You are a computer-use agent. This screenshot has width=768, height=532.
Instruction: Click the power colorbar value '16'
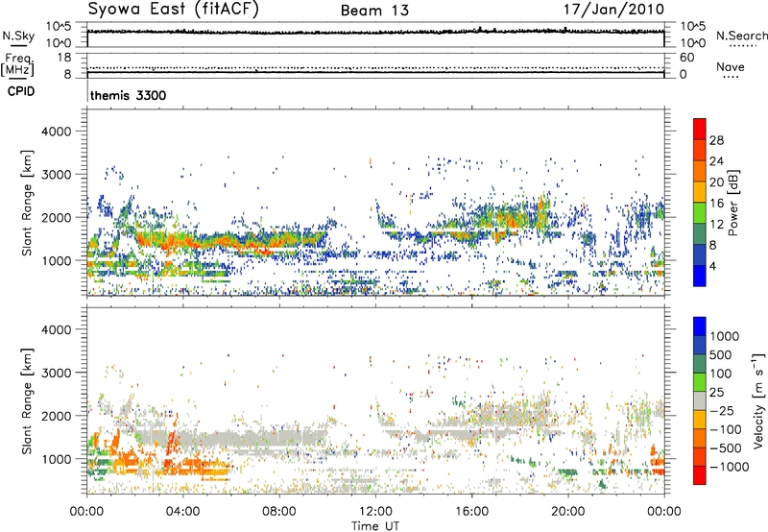[716, 204]
